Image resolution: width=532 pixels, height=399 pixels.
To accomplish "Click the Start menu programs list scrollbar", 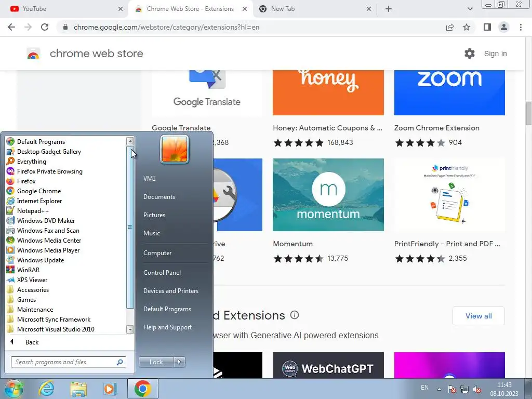I will coord(130,228).
